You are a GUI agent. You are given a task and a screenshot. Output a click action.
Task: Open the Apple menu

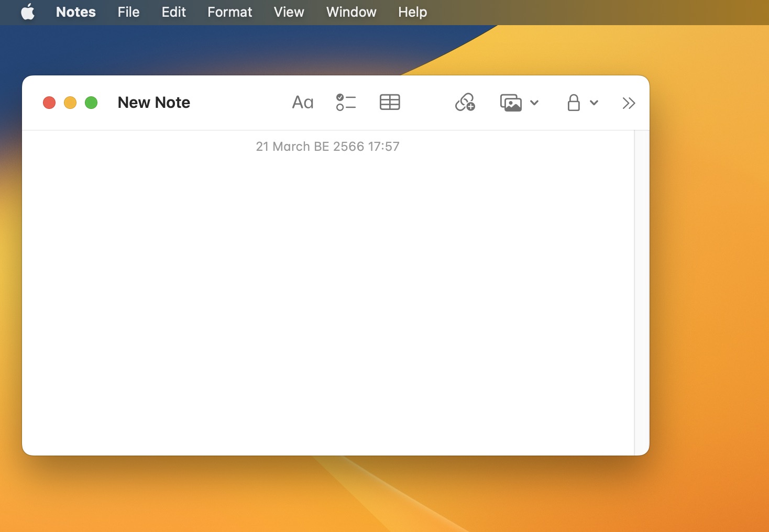point(28,12)
